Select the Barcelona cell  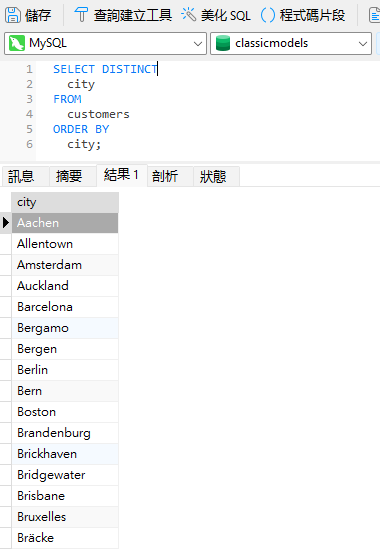click(65, 307)
